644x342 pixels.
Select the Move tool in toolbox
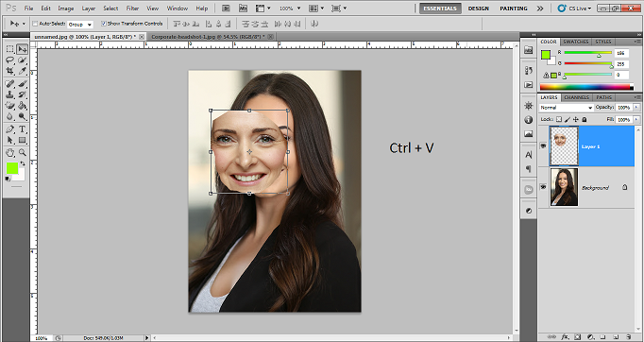pos(22,49)
